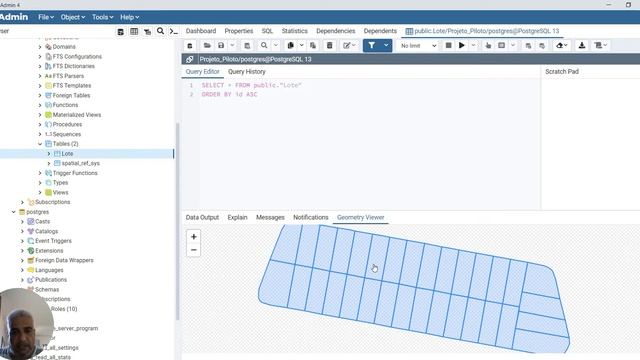Click the Save Data Changes icon
The width and height of the screenshot is (640, 360).
[x=247, y=45]
